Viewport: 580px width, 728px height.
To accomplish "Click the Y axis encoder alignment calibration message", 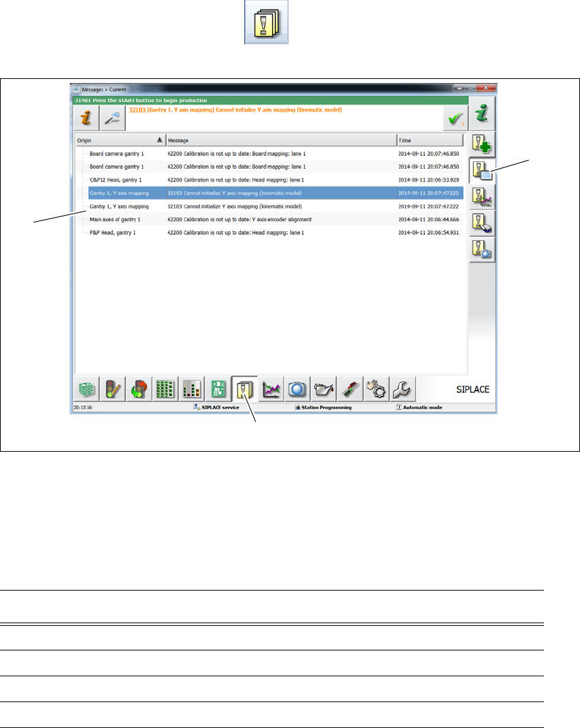I will [240, 220].
